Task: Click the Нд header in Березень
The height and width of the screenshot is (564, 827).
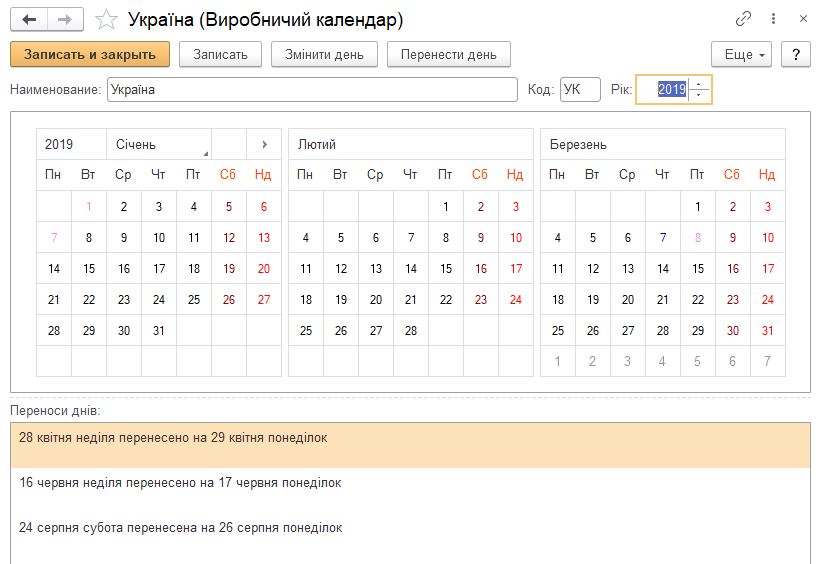Action: pos(767,175)
